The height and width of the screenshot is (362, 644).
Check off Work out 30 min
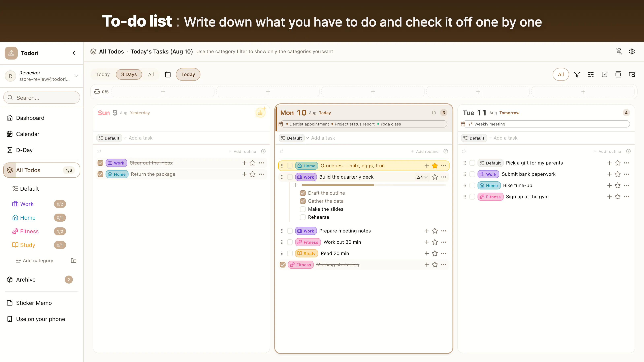point(290,242)
